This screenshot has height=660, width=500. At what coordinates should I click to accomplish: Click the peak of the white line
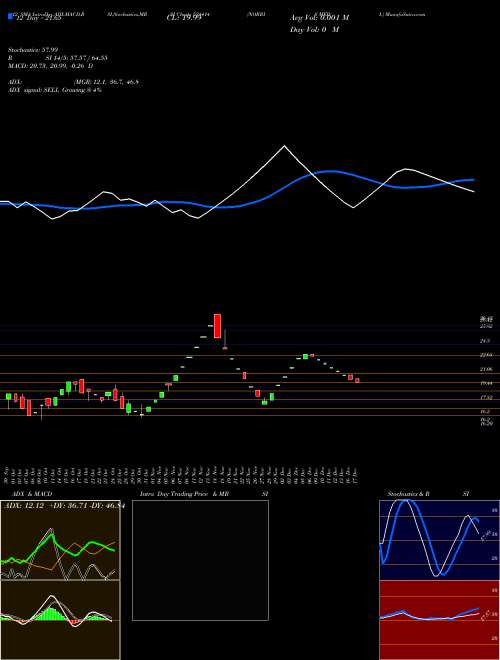pos(284,146)
